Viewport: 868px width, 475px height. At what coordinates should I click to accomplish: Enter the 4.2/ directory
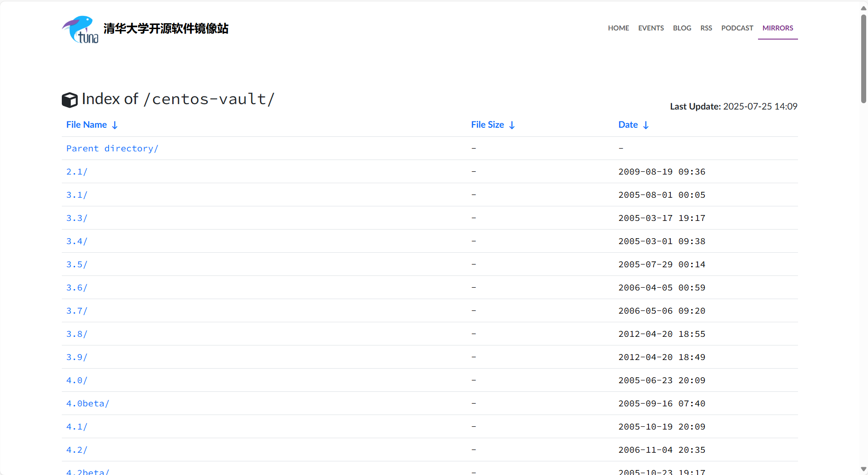pyautogui.click(x=77, y=450)
